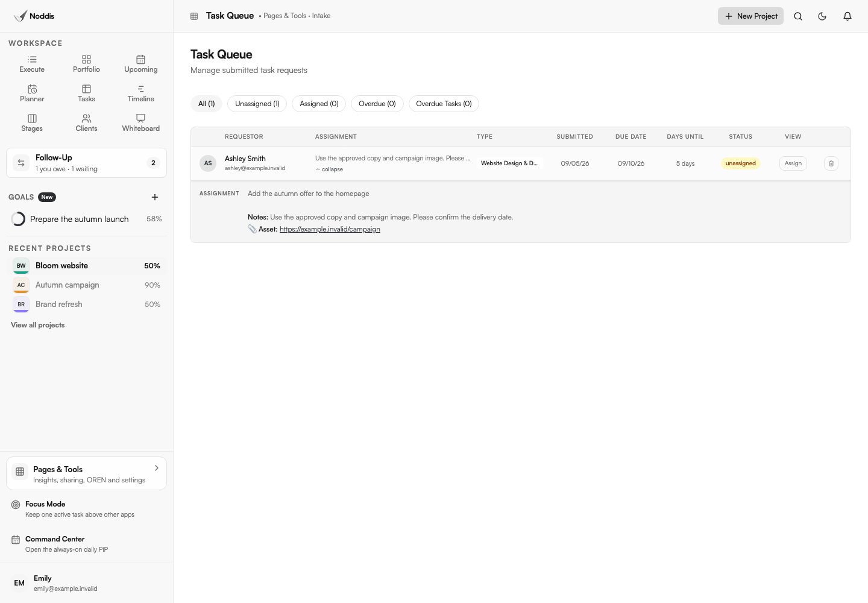Open the Execute workspace view

tap(32, 64)
